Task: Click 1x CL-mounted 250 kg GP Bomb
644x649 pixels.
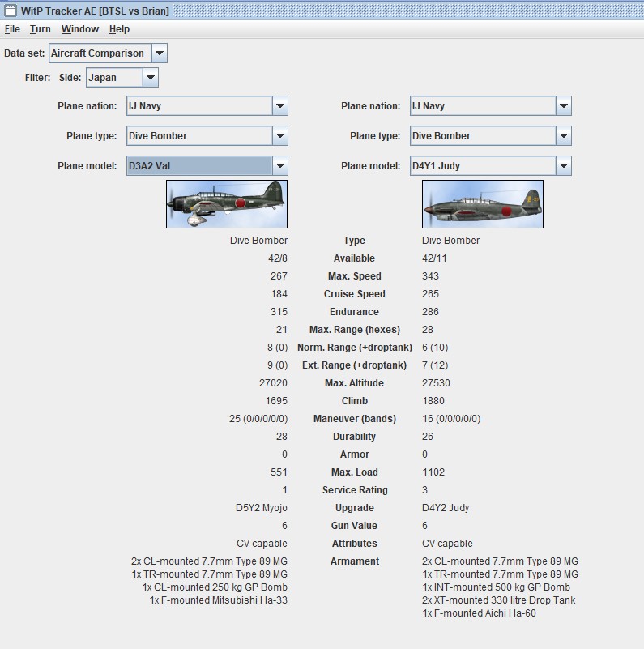Action: [215, 587]
